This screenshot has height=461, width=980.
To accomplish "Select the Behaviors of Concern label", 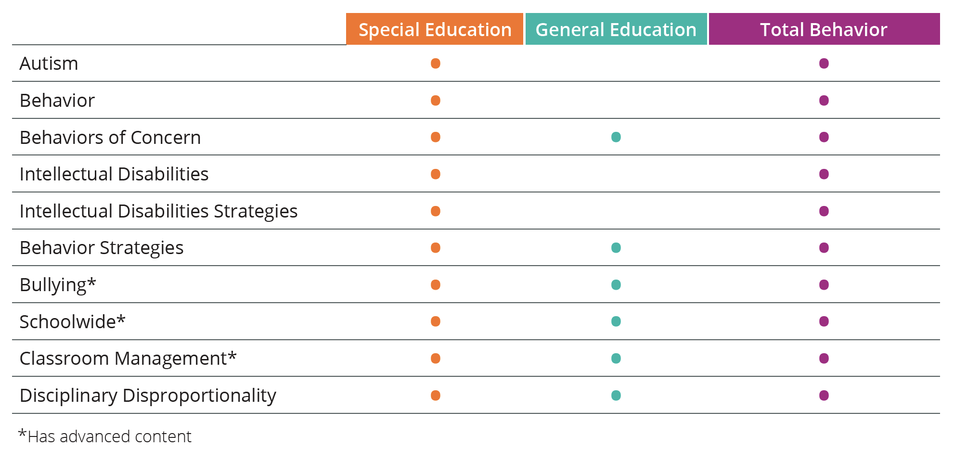I will tap(110, 138).
